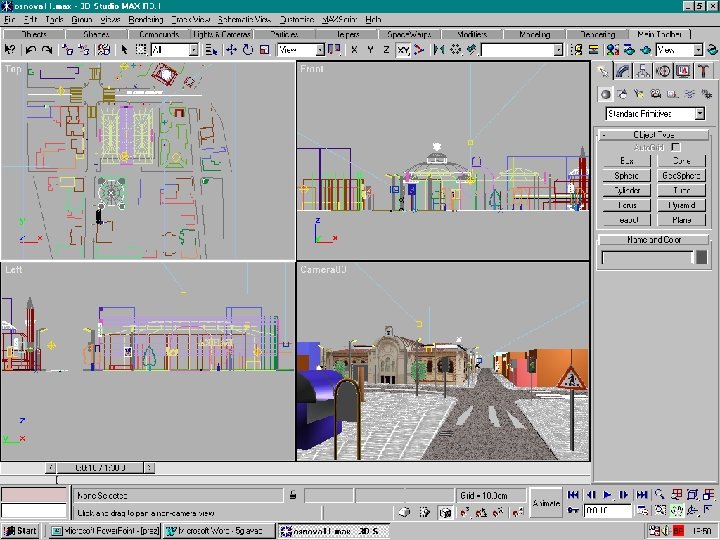
Task: Select the Cameras creation category icon
Action: click(655, 94)
